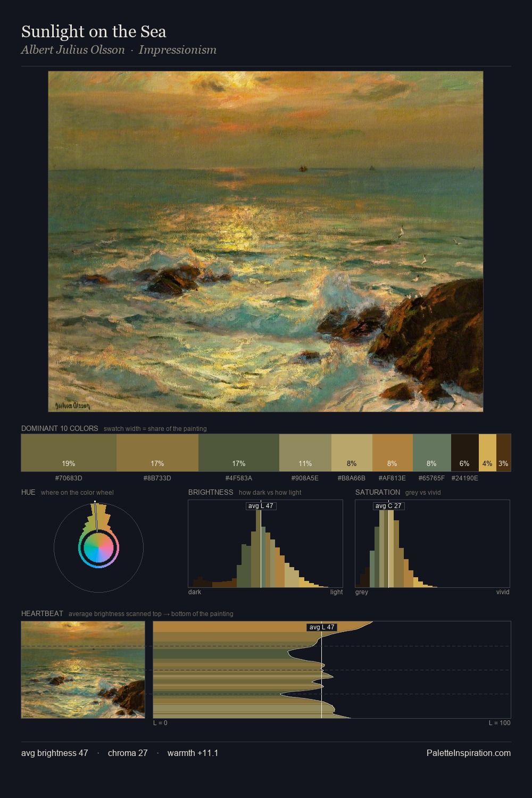Choose the 11% swatch #908A5E

click(305, 453)
